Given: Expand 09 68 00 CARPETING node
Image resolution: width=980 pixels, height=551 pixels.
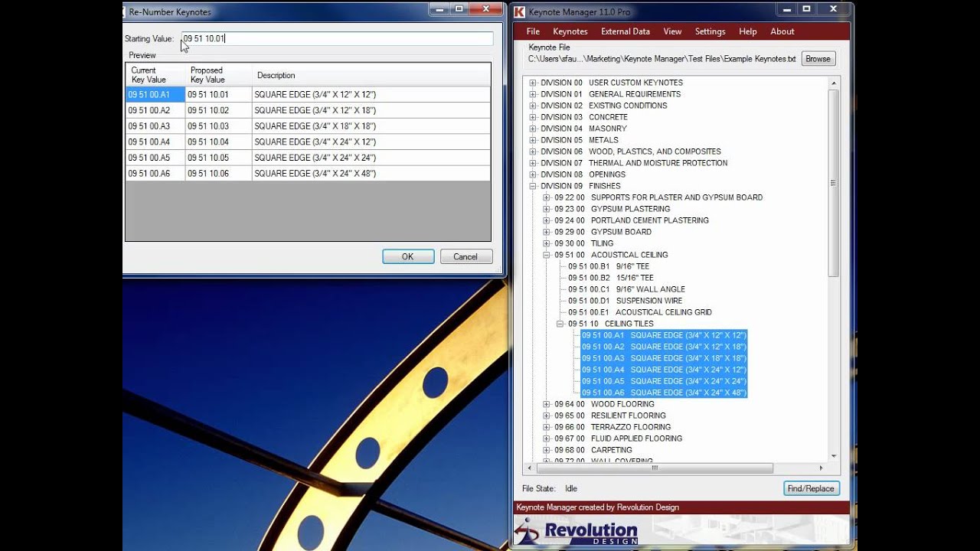Looking at the screenshot, I should (x=547, y=450).
